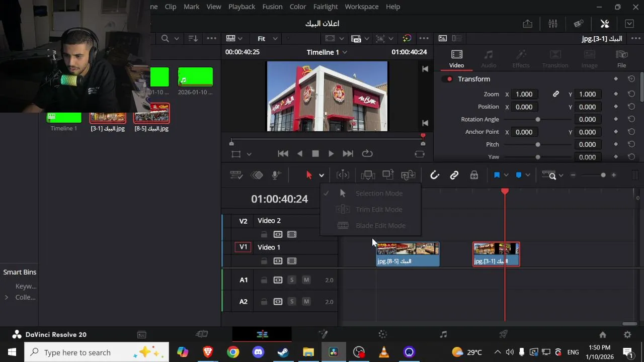
Task: Expand the edit mode arrow dropdown
Action: pos(321,175)
